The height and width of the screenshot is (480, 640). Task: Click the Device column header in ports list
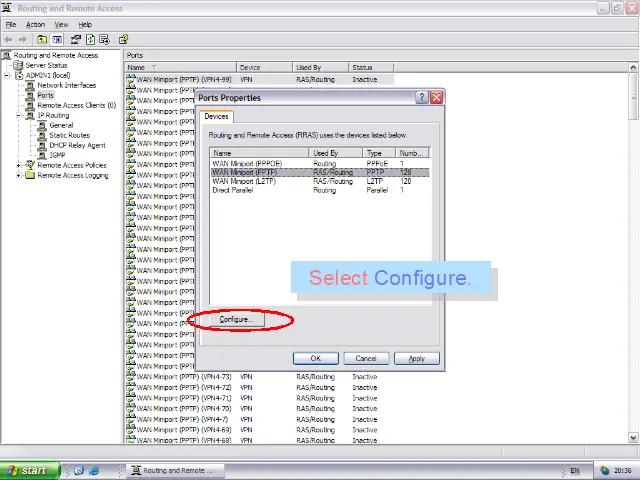click(264, 67)
